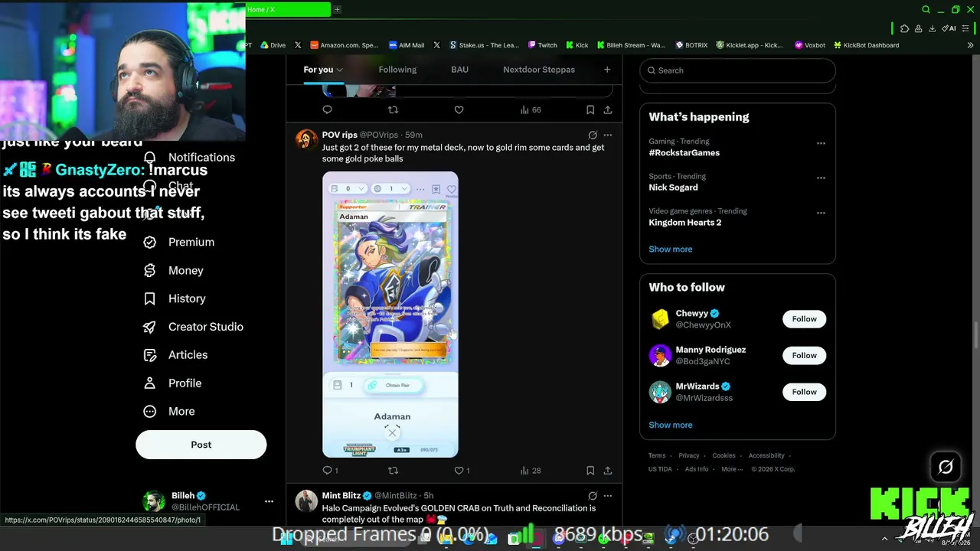The height and width of the screenshot is (551, 980).
Task: Expand the For you feed chevron
Action: click(339, 70)
